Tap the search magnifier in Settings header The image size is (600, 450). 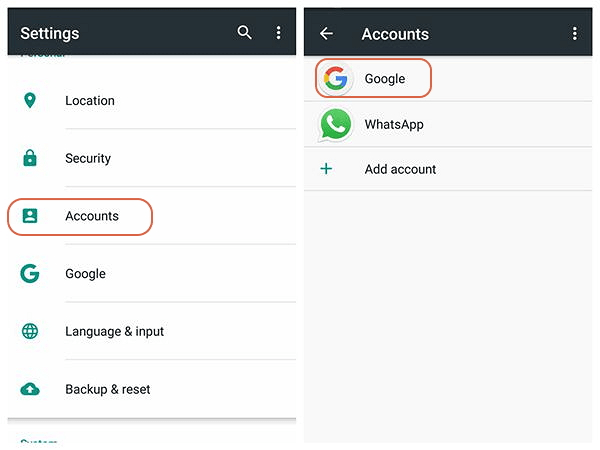coord(244,33)
